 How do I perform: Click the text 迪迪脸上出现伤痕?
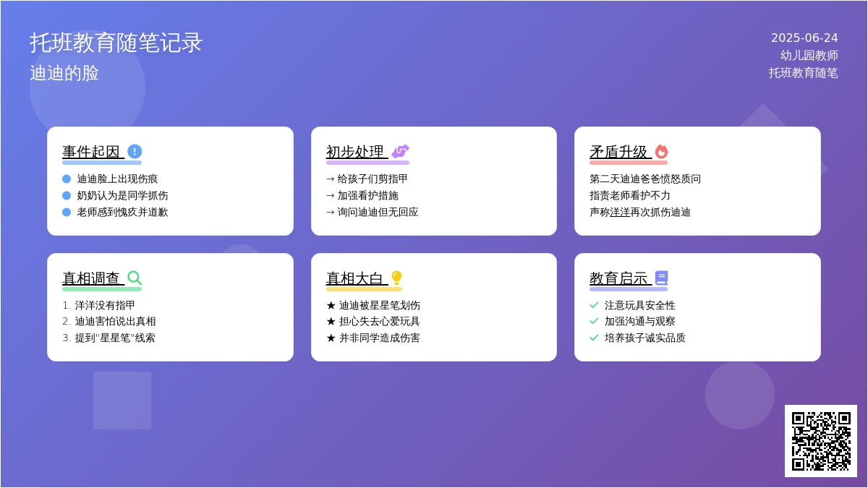coord(117,179)
